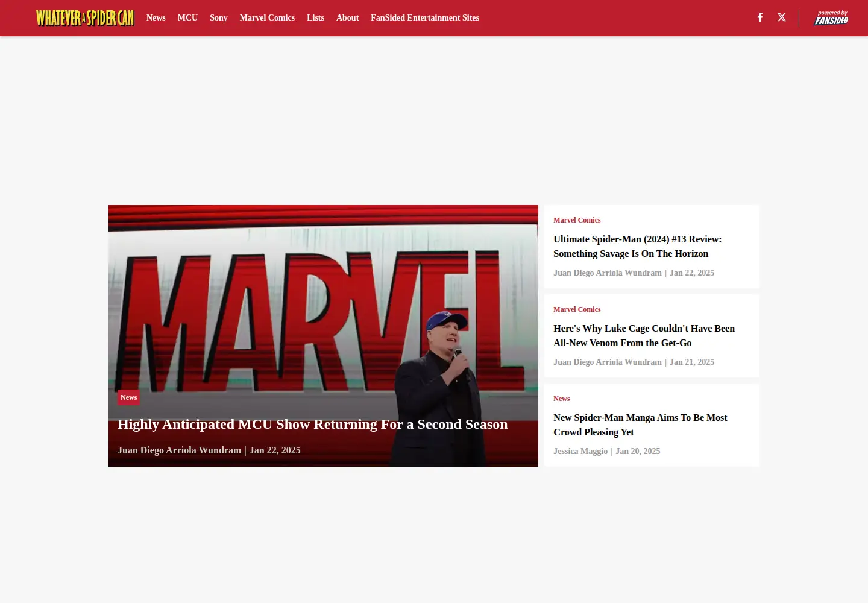Click Jessica Maggio author name
Screen dimensions: 868x603
point(580,452)
